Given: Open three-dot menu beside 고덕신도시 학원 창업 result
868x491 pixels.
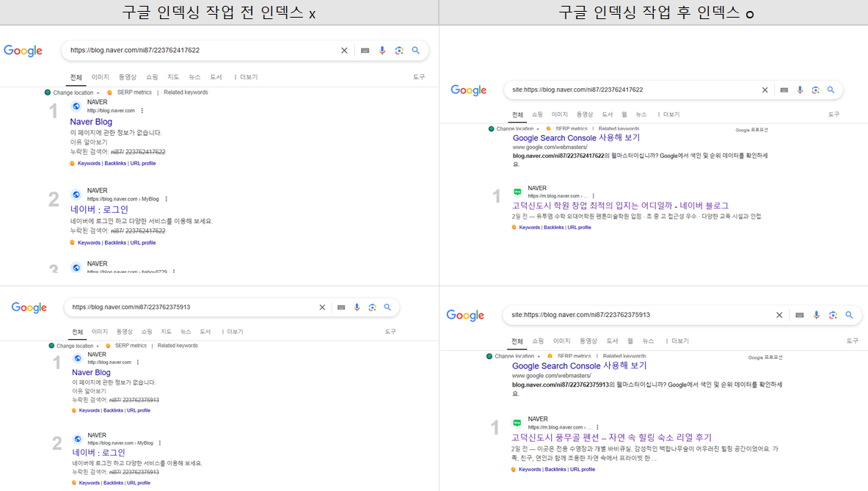Looking at the screenshot, I should point(594,196).
